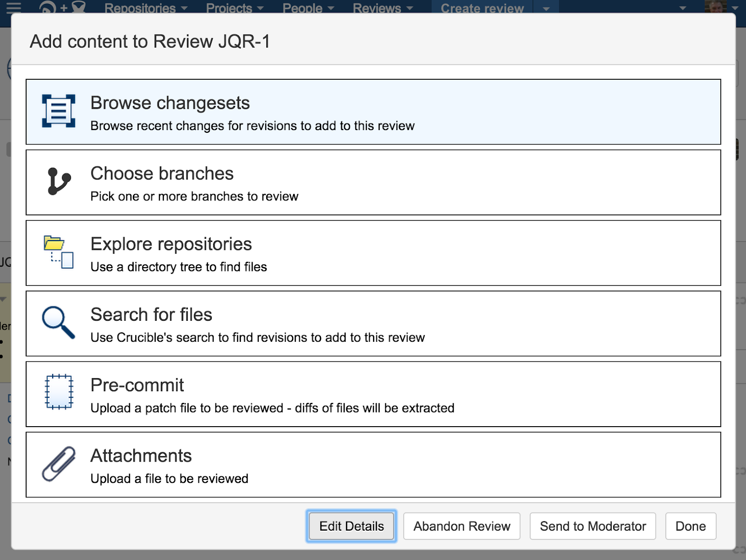
Task: Click "Pick one or more branches to review"
Action: (x=194, y=196)
